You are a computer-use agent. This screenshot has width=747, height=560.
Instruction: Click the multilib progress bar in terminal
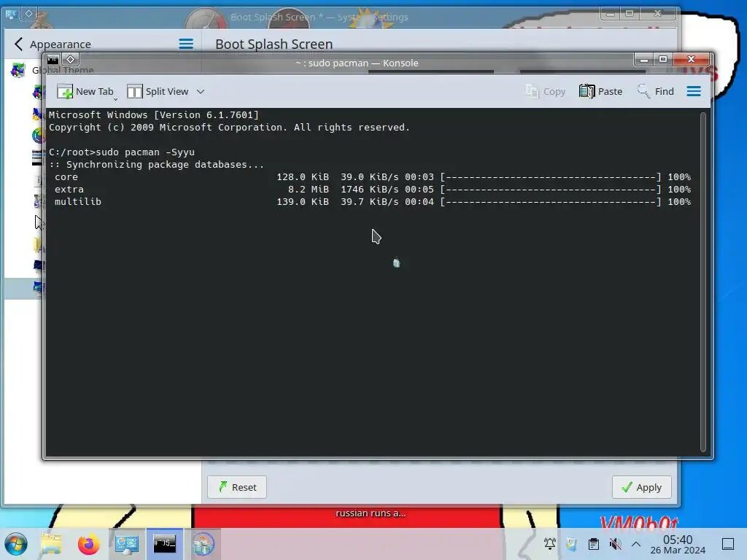(x=551, y=202)
